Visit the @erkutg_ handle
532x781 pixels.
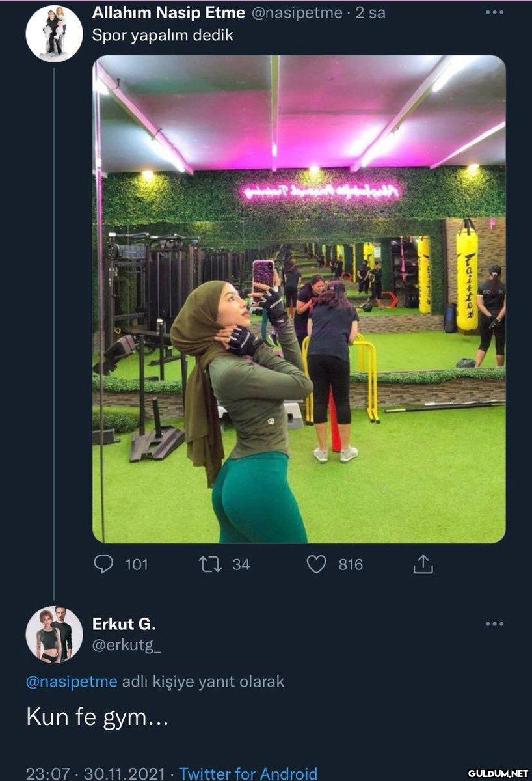(x=127, y=644)
